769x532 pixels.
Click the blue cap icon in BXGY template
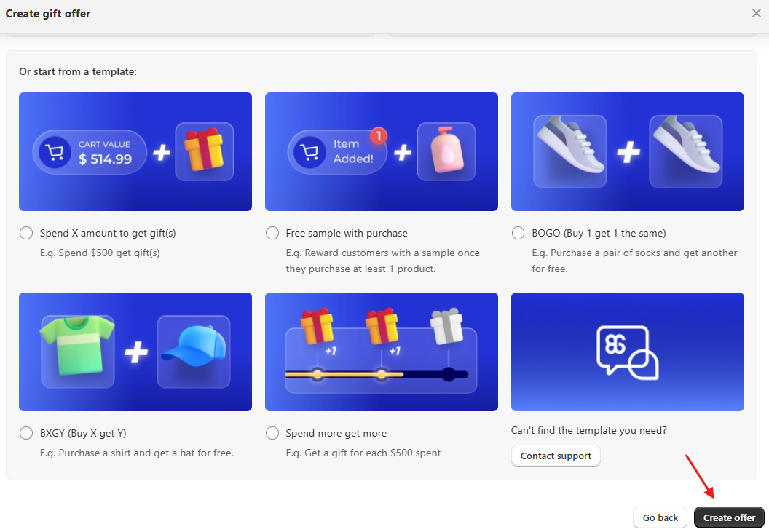(193, 352)
